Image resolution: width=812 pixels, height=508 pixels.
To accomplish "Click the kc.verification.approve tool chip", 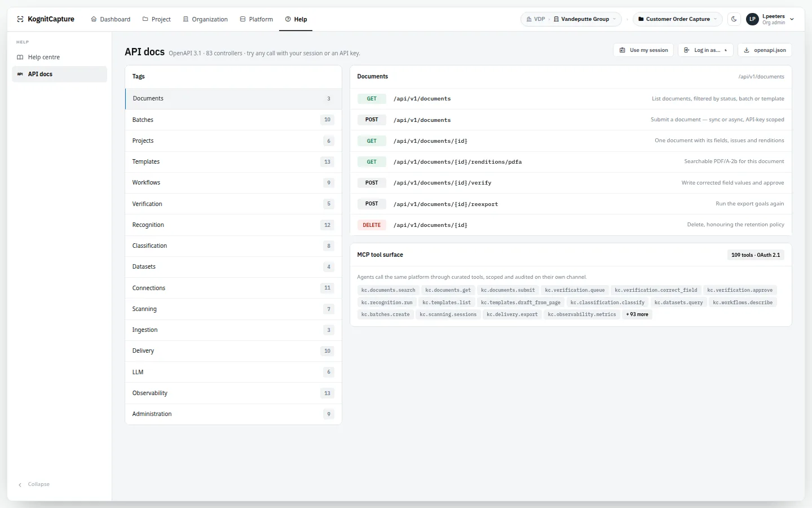I will click(x=740, y=290).
